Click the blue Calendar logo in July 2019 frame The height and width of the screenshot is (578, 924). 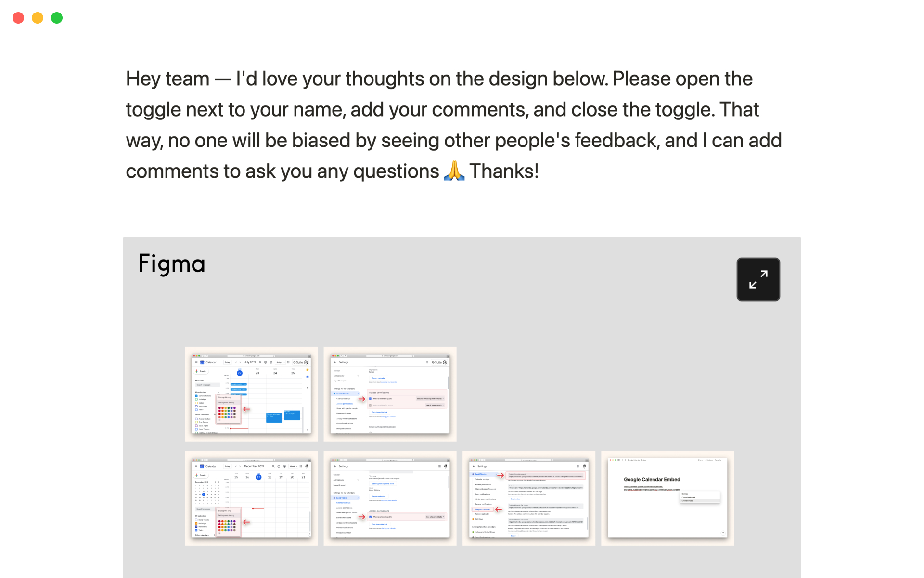(x=202, y=362)
